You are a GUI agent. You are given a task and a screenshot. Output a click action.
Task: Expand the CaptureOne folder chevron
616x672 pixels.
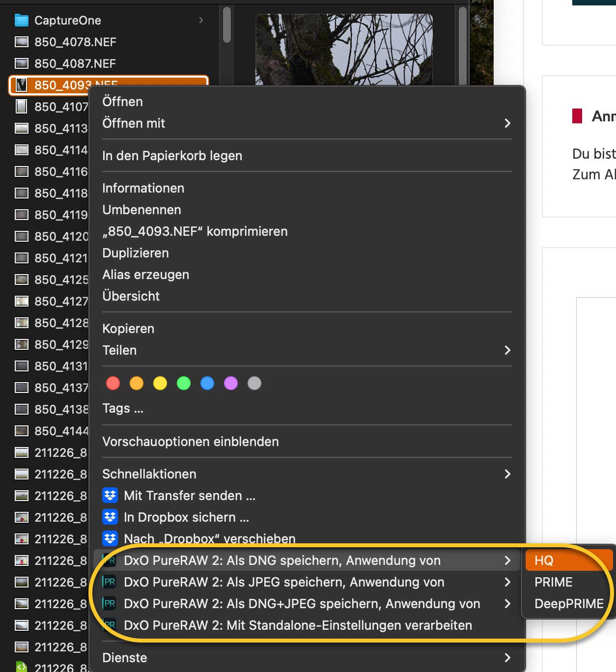[x=201, y=20]
